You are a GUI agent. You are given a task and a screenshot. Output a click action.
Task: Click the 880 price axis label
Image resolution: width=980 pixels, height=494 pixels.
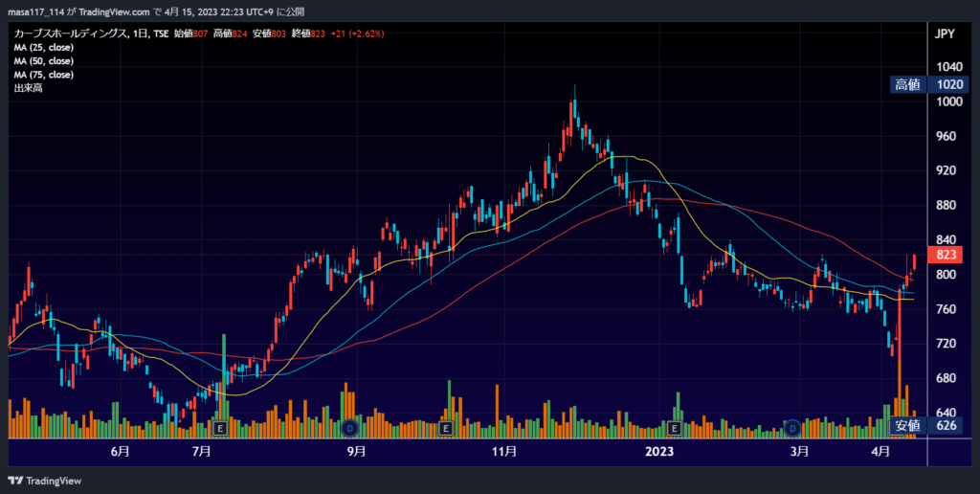click(x=948, y=206)
